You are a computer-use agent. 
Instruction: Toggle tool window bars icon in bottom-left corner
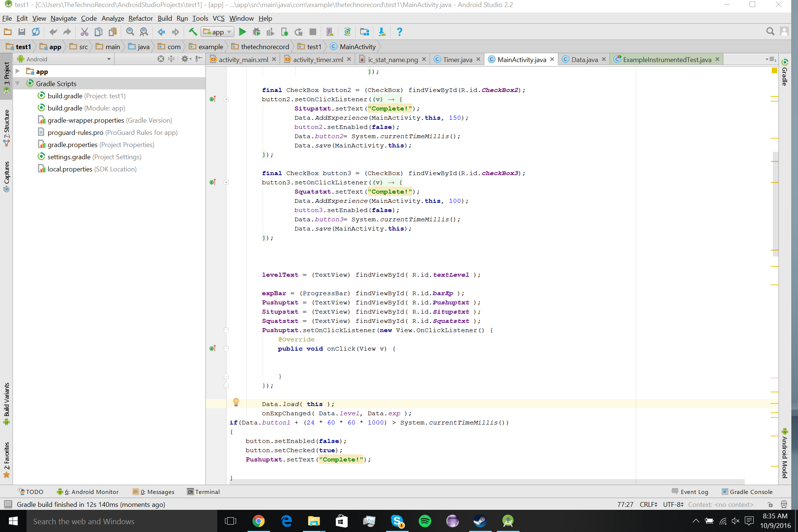pyautogui.click(x=8, y=504)
